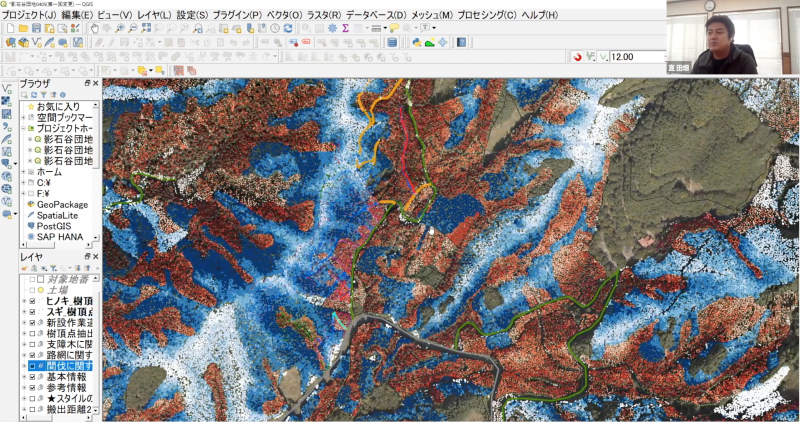
Task: Select GeoPackage entry in Browser
Action: click(62, 204)
